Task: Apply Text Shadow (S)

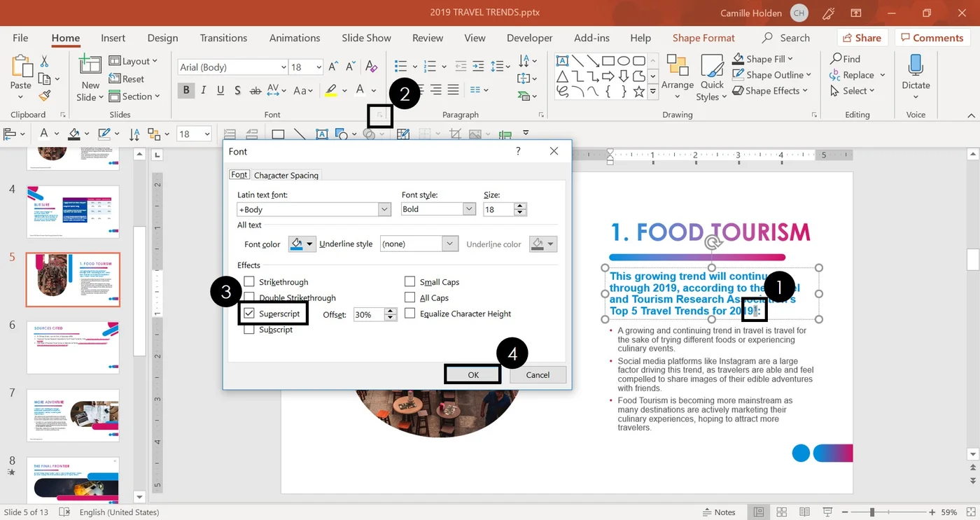Action: pos(238,90)
